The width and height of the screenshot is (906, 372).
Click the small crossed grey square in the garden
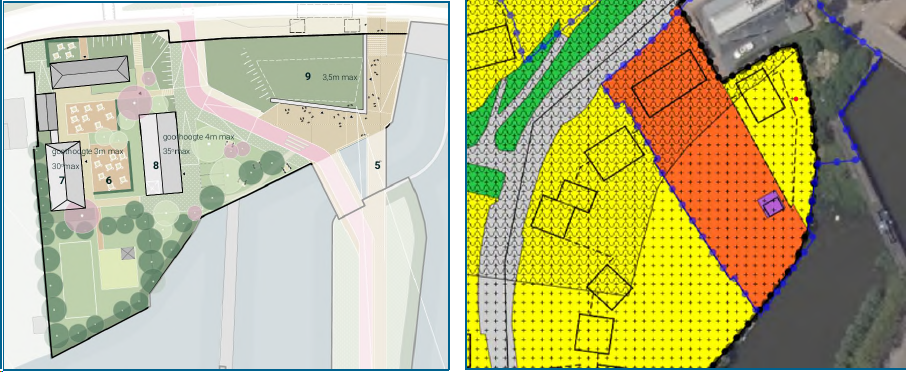click(x=128, y=252)
